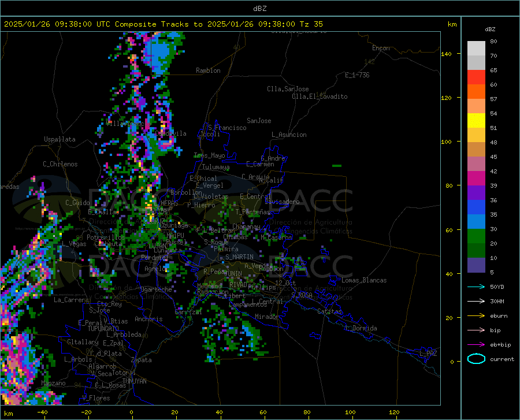Click the L_Asuncion map label
This screenshot has width=520, height=420.
(289, 135)
